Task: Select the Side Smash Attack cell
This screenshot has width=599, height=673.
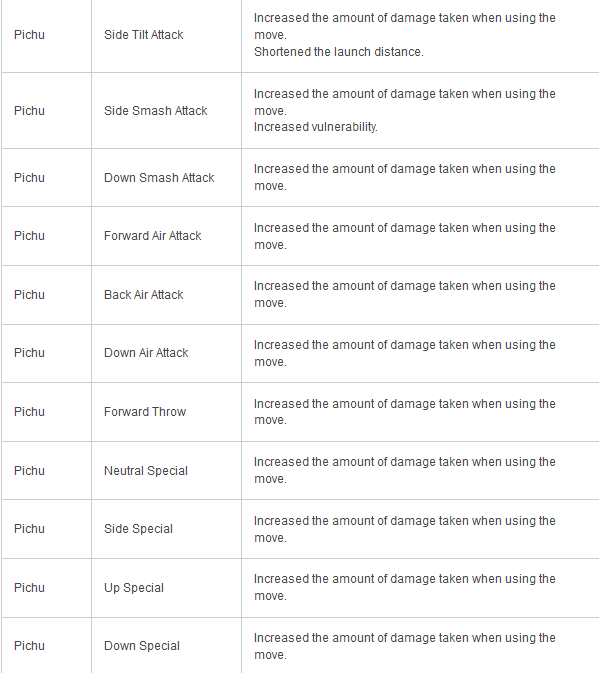Action: pyautogui.click(x=166, y=111)
